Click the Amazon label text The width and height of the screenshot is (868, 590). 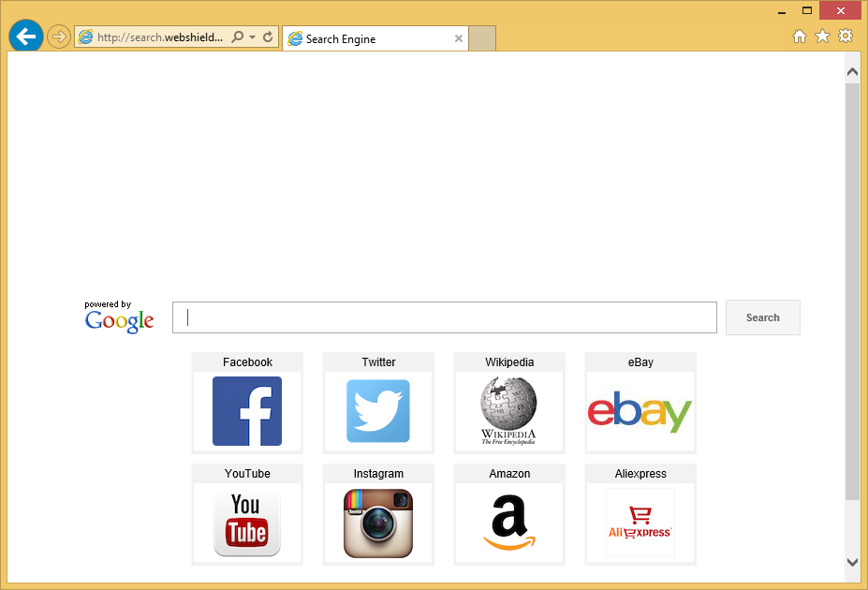tap(509, 474)
